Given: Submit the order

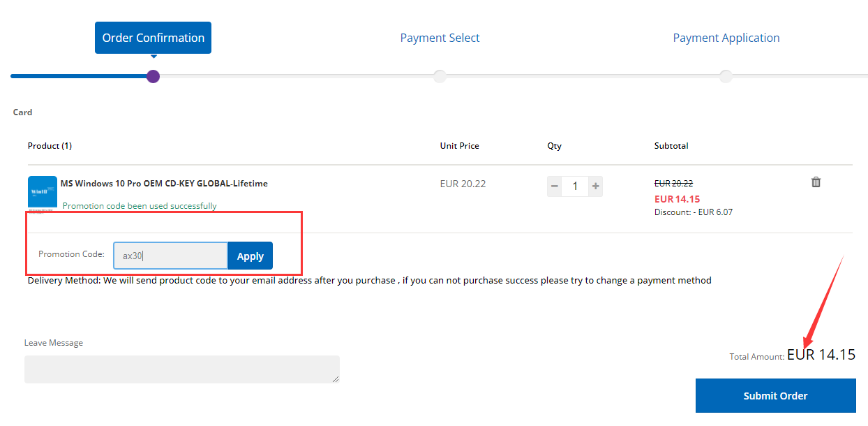Looking at the screenshot, I should tap(775, 395).
